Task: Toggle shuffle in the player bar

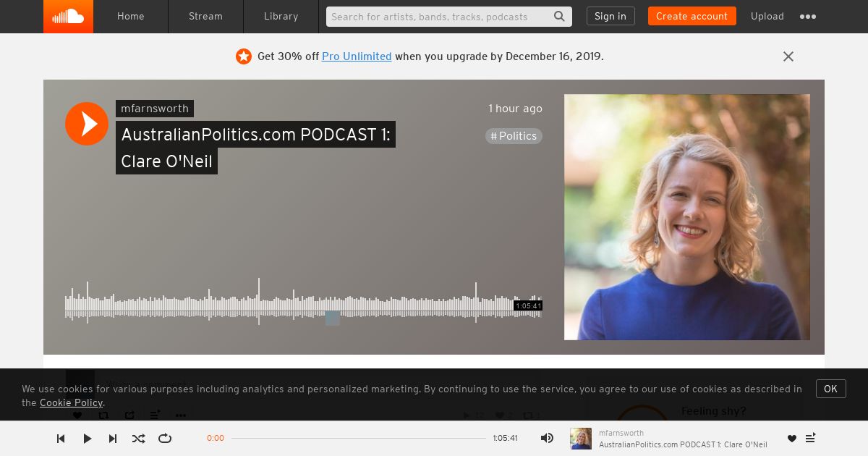Action: pos(138,438)
